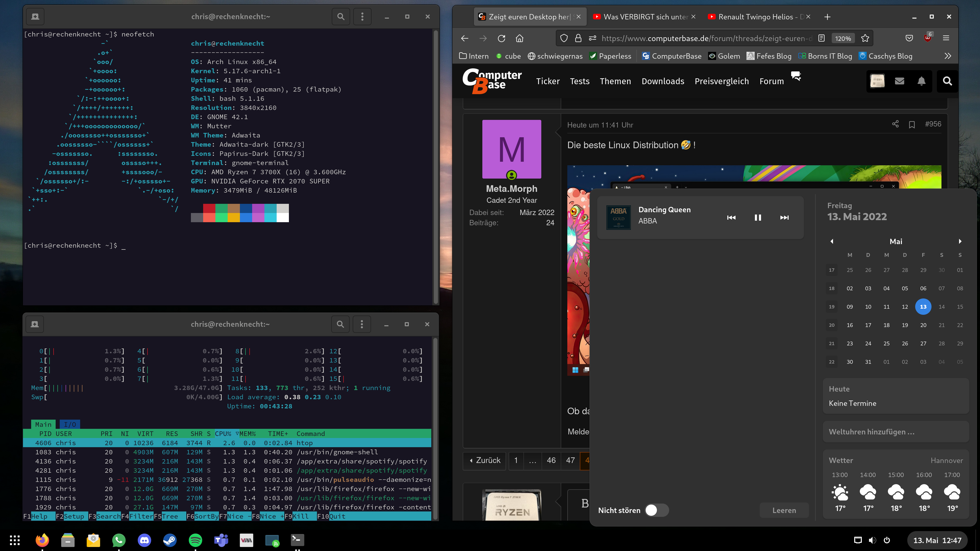Open ComputerBase private messages envelope
980x551 pixels.
[x=899, y=81]
